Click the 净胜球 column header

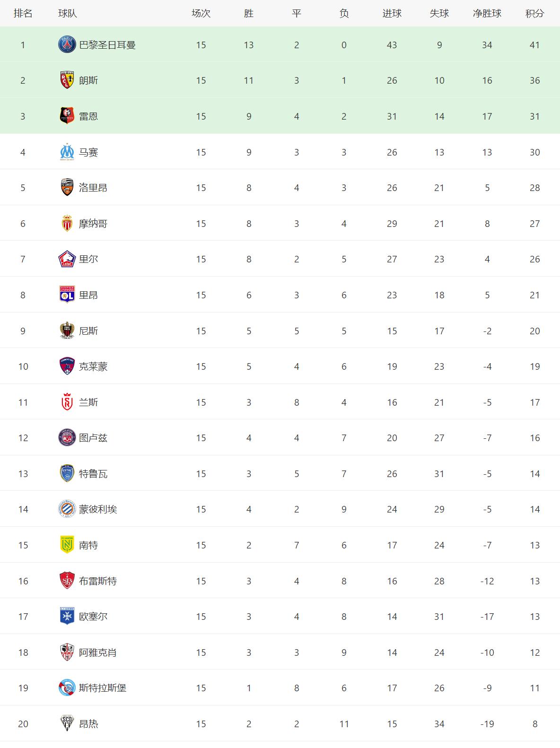click(x=487, y=13)
